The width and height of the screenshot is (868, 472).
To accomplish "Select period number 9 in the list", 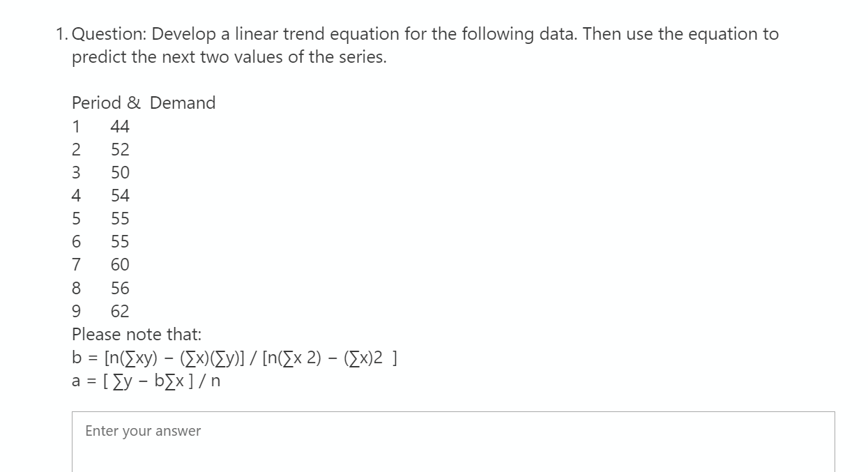I will pyautogui.click(x=75, y=310).
